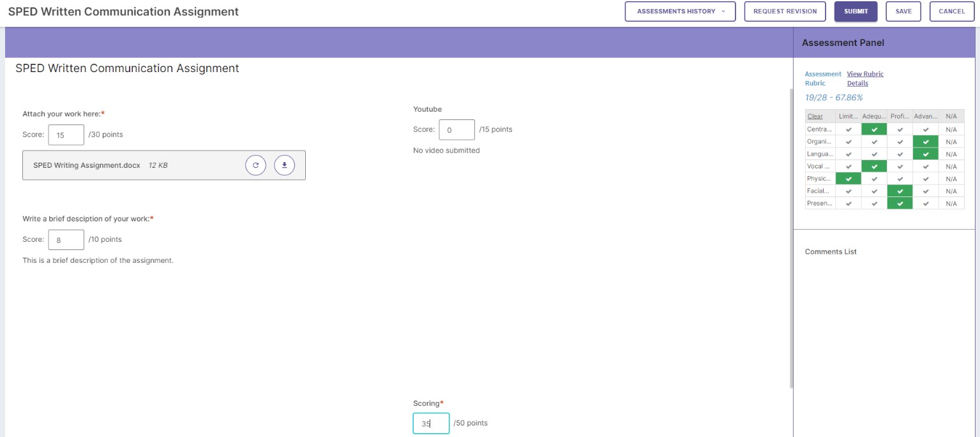Viewport: 980px width, 437px height.
Task: Select Advanced check in the Language row
Action: (926, 154)
